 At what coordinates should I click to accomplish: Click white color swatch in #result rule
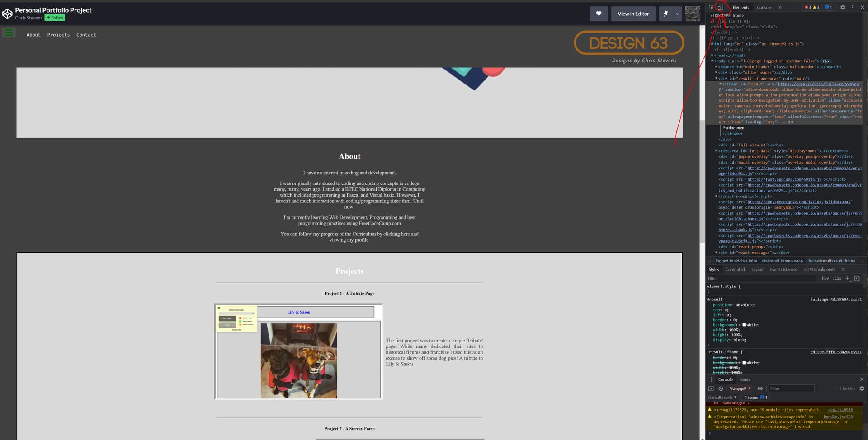pos(744,325)
